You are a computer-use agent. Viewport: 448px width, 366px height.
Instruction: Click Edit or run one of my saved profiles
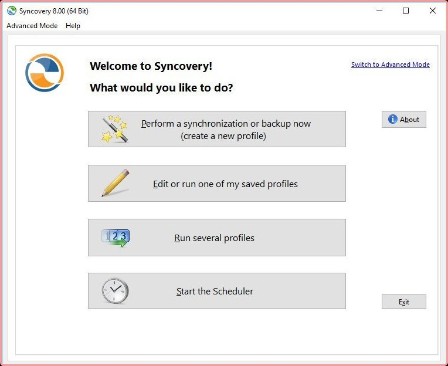tap(217, 183)
